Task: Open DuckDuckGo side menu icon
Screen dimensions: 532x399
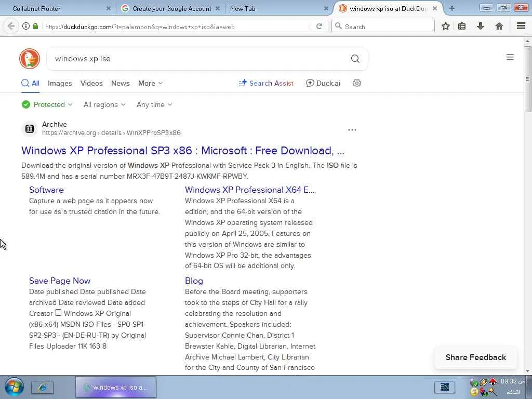Action: tap(510, 57)
